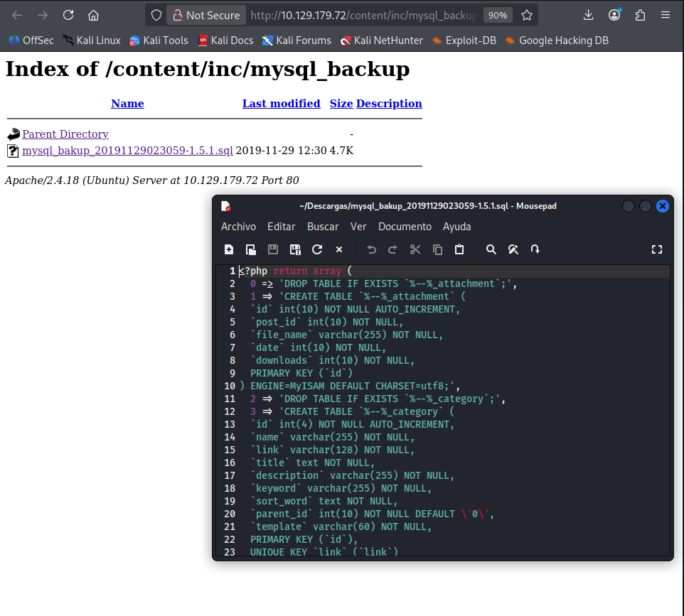The width and height of the screenshot is (684, 616).
Task: Open the Firefox account icon
Action: pos(614,15)
